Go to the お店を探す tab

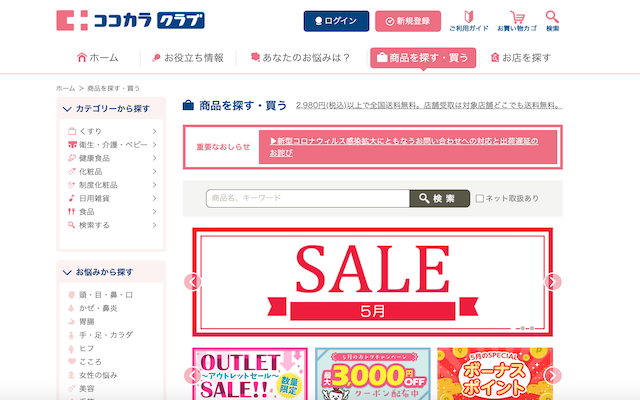pyautogui.click(x=520, y=58)
